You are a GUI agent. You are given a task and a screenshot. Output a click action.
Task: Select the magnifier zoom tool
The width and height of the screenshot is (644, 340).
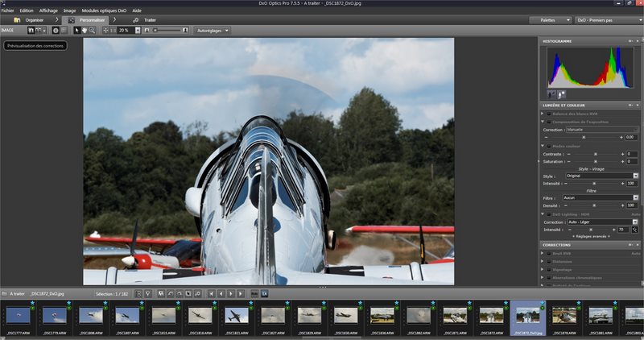(x=92, y=31)
